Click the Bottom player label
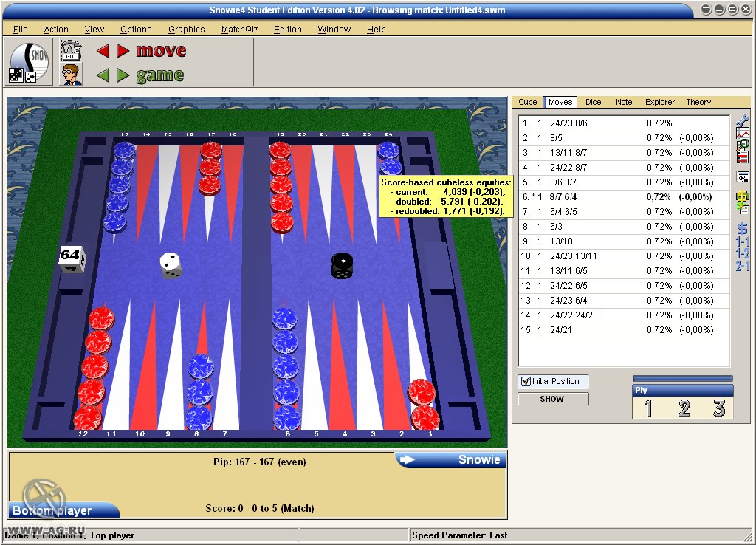Viewport: 756px width, 545px height. tap(63, 510)
